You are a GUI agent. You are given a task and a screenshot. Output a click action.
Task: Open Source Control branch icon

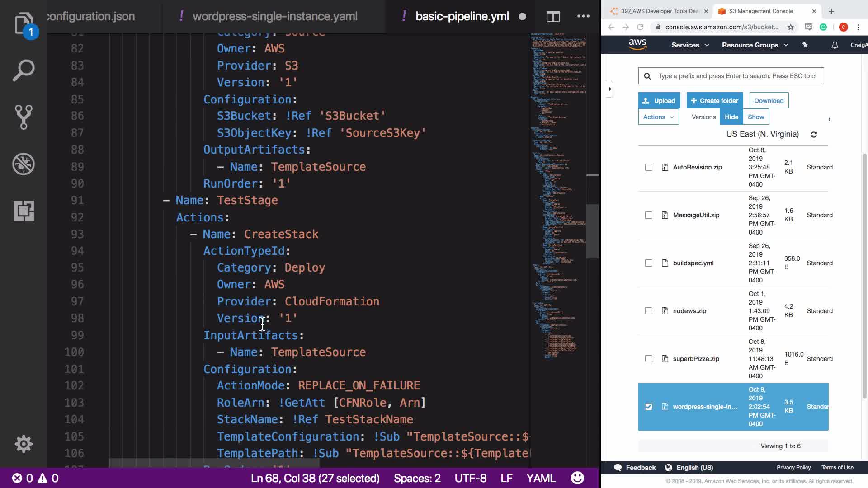coord(24,117)
